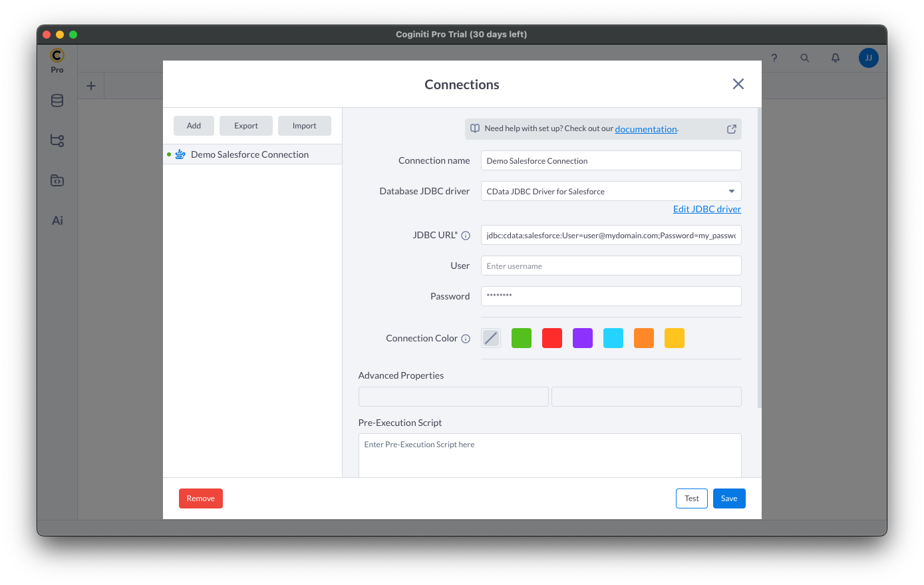Open the notifications bell icon

[835, 58]
